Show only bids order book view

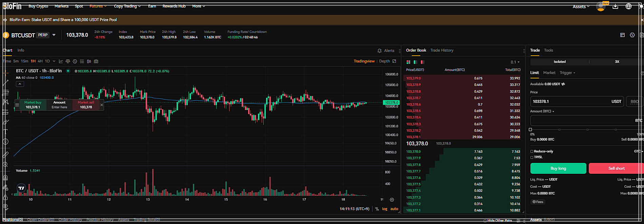[416, 62]
